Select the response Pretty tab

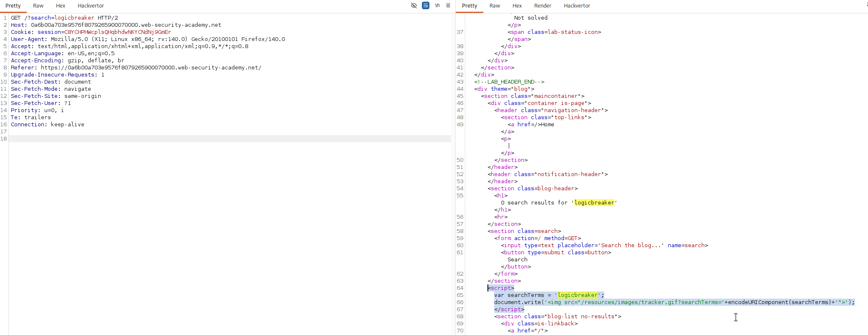470,6
